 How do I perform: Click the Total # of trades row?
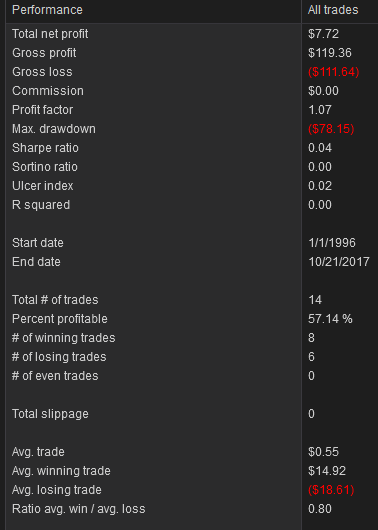pos(192,300)
